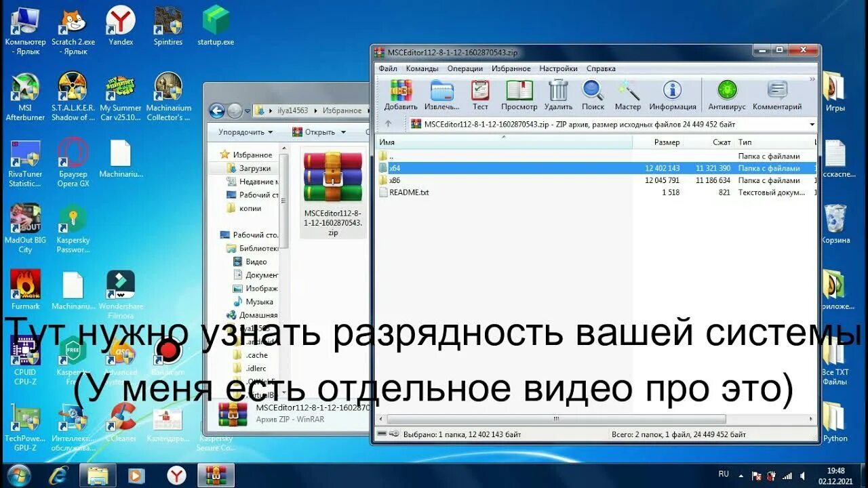Select the parent folder '..' row

click(x=597, y=156)
